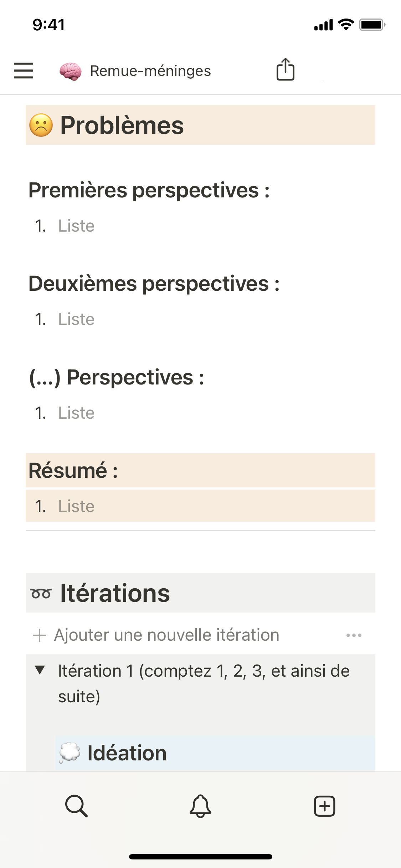Tap the Remue-méninges page title
The image size is (401, 868).
pyautogui.click(x=150, y=71)
